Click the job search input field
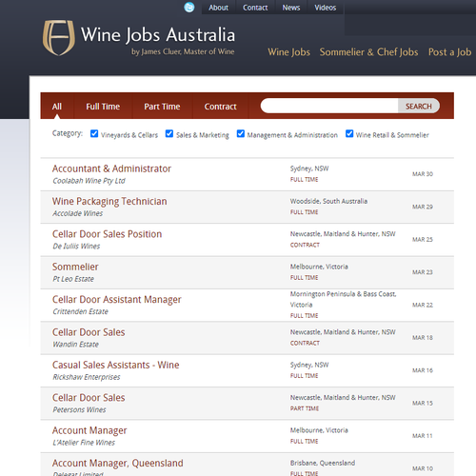 click(329, 106)
